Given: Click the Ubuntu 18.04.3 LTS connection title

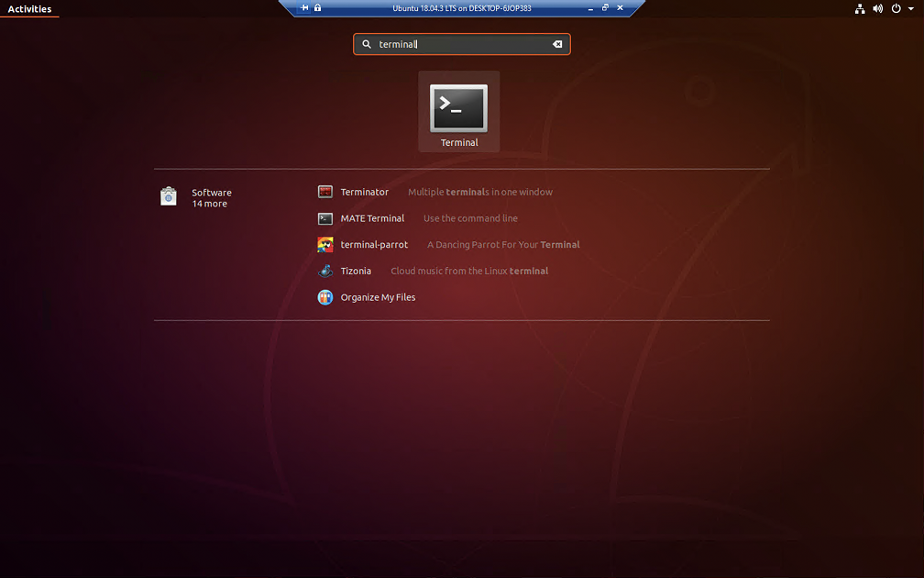Looking at the screenshot, I should (462, 8).
